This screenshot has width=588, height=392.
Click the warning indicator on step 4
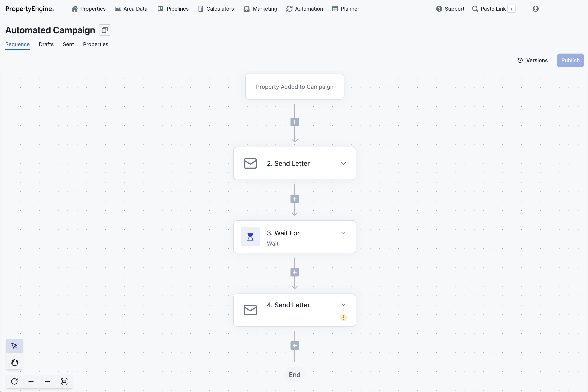click(x=344, y=317)
